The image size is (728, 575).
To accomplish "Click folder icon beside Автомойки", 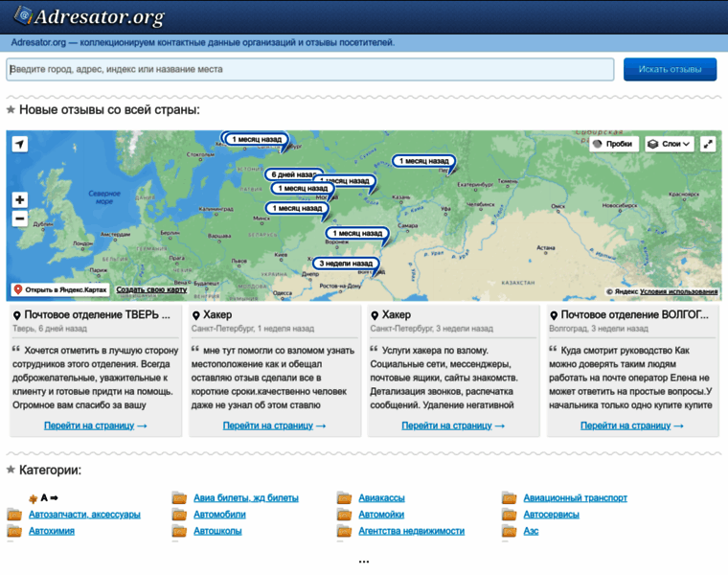I will 344,515.
